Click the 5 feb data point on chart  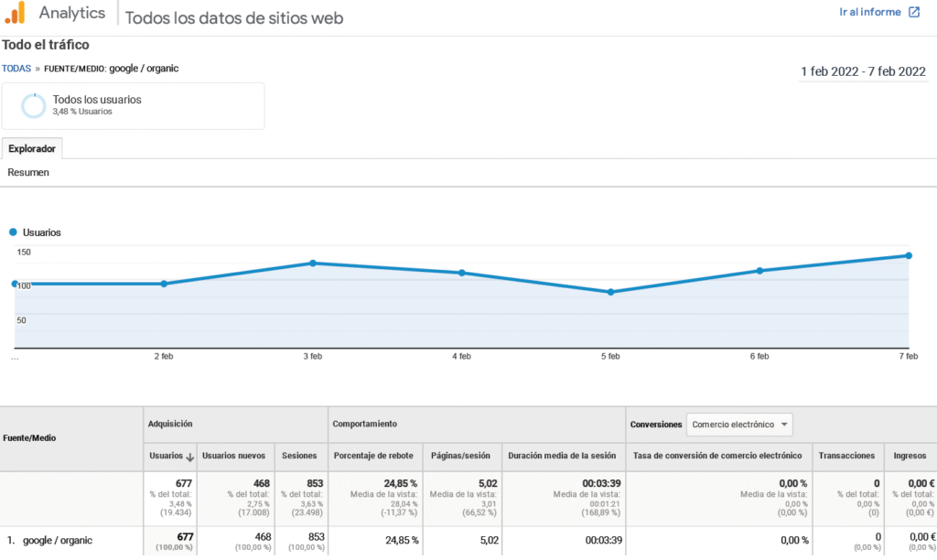tap(610, 292)
